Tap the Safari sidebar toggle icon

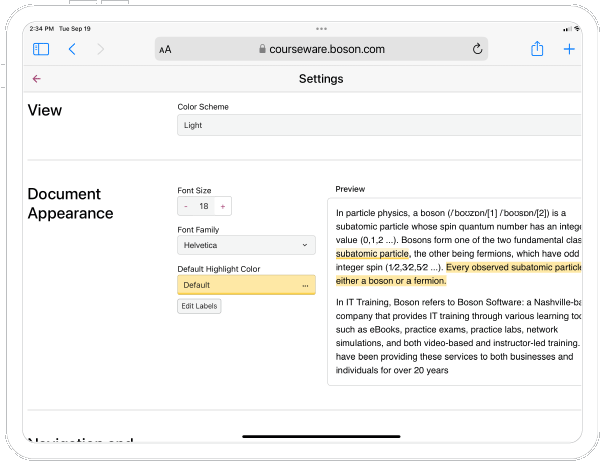[x=41, y=49]
